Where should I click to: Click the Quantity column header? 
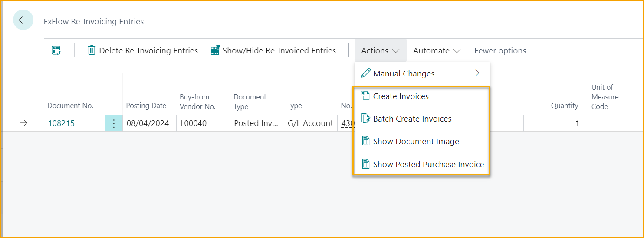[565, 106]
